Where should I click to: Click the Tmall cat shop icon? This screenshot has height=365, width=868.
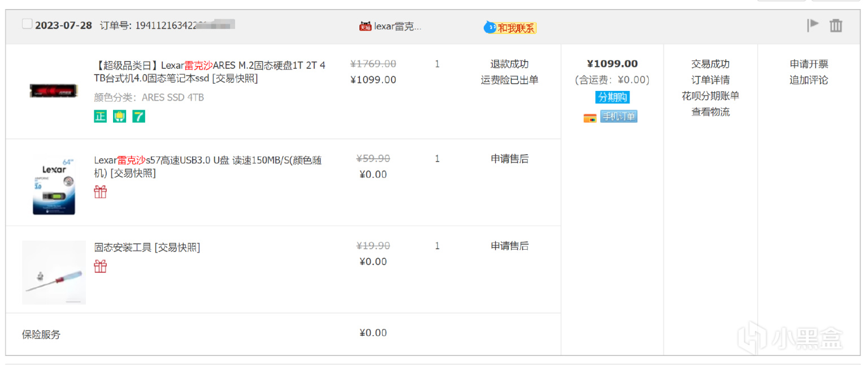pos(365,27)
